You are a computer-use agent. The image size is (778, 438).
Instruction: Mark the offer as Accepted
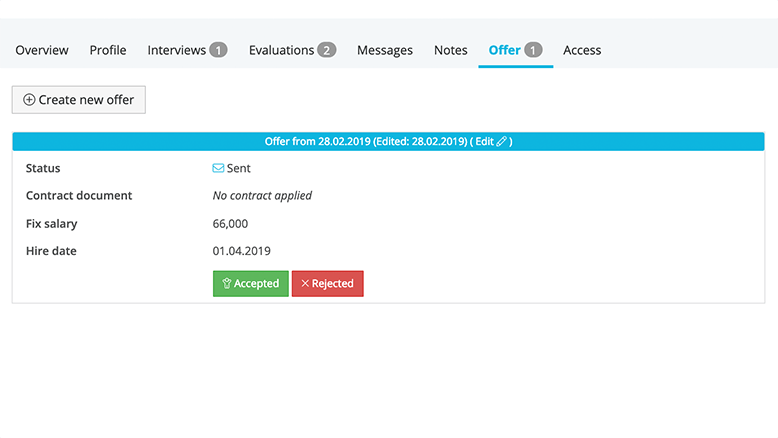(251, 284)
